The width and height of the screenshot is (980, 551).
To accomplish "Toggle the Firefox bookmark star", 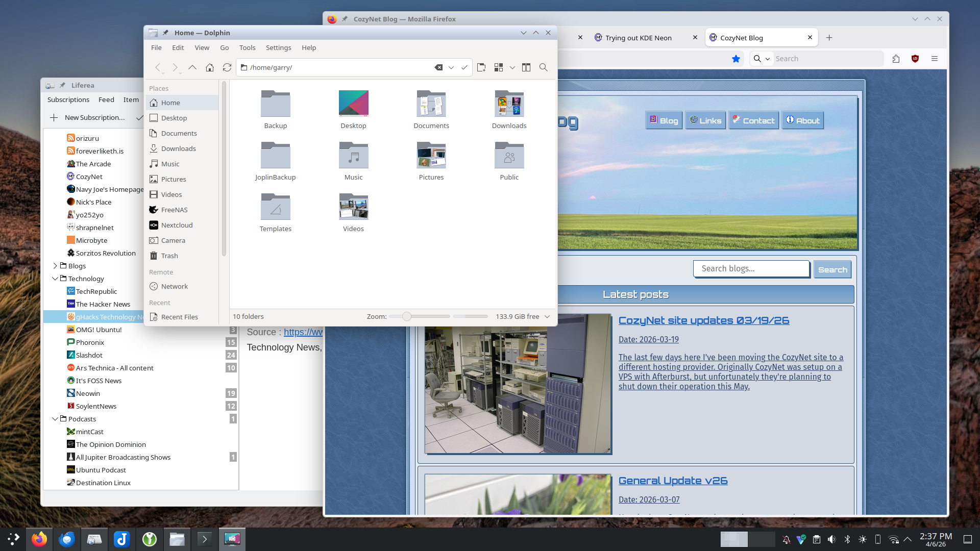I will (x=736, y=59).
